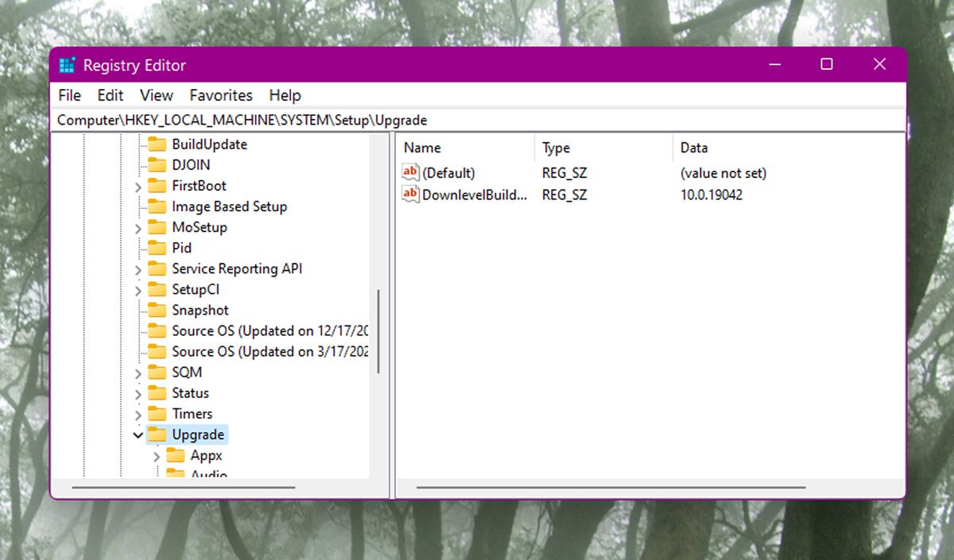The image size is (954, 560).
Task: Open the View menu
Action: click(x=156, y=95)
